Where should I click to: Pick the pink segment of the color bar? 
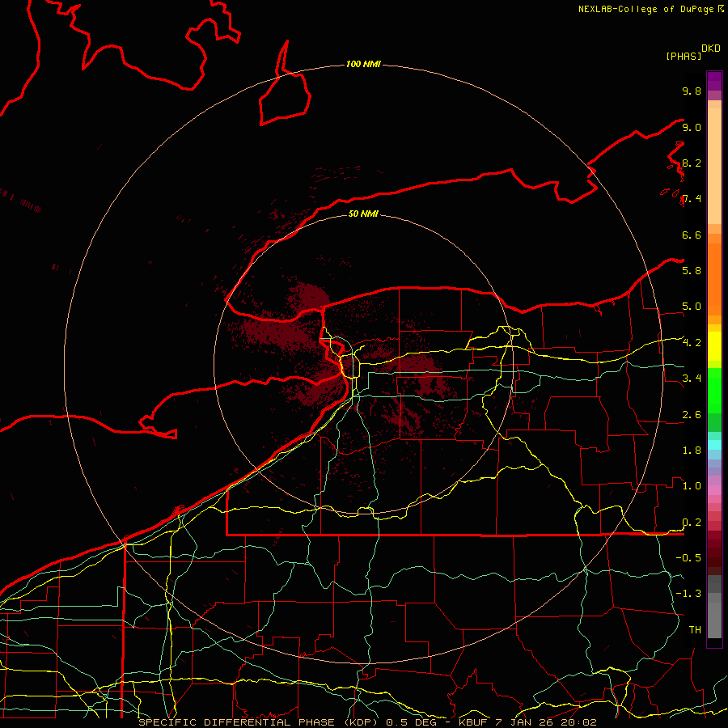(x=714, y=490)
